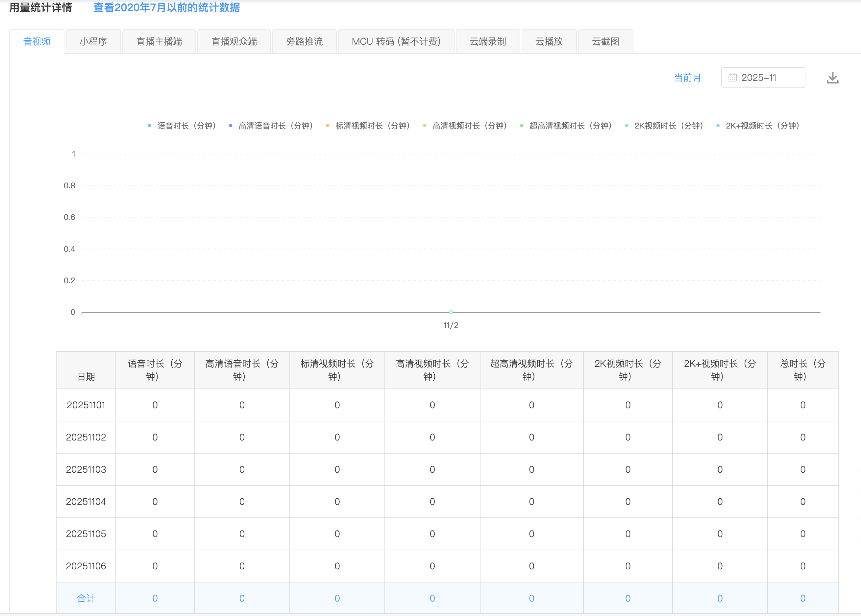This screenshot has height=616, width=861.
Task: Click the 当前月 link
Action: (688, 78)
